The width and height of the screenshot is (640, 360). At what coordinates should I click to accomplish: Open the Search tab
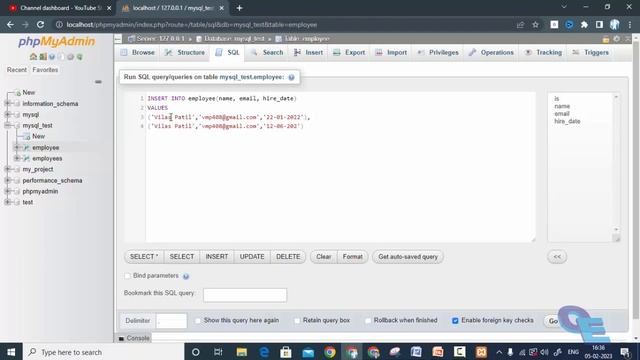coord(267,53)
